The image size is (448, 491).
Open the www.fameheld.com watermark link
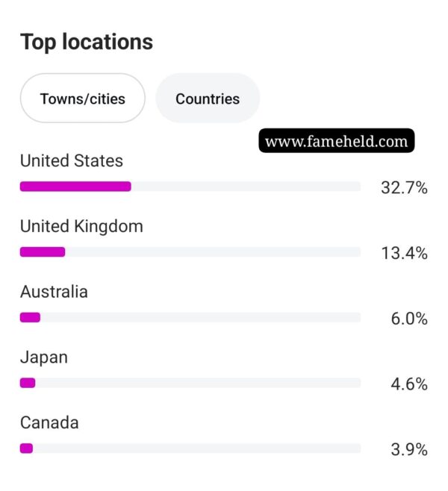(337, 141)
